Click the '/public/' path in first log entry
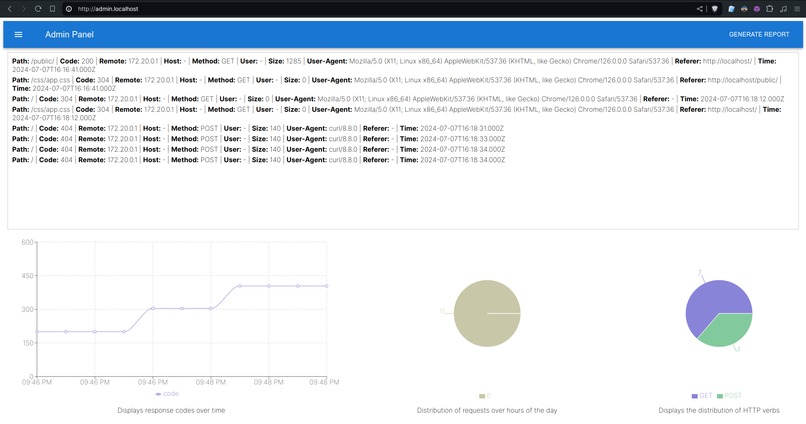The image size is (806, 424). pyautogui.click(x=43, y=61)
